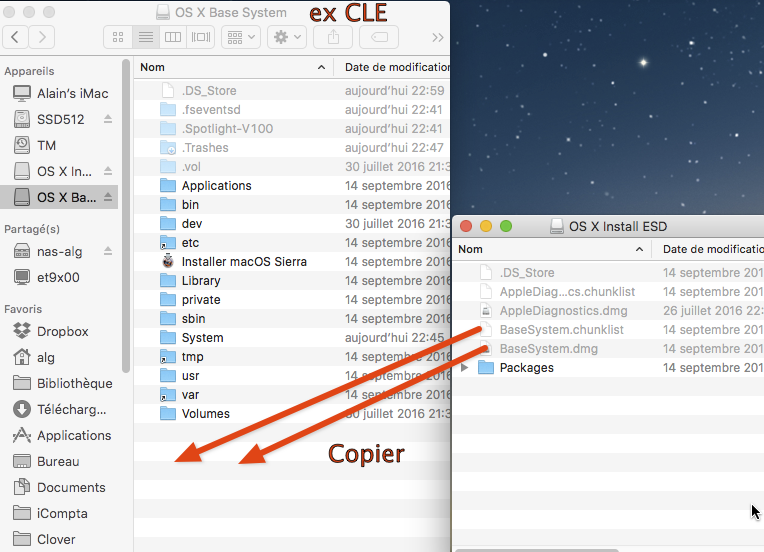Select the tmp alias folder
This screenshot has height=552, width=764.
point(292,357)
